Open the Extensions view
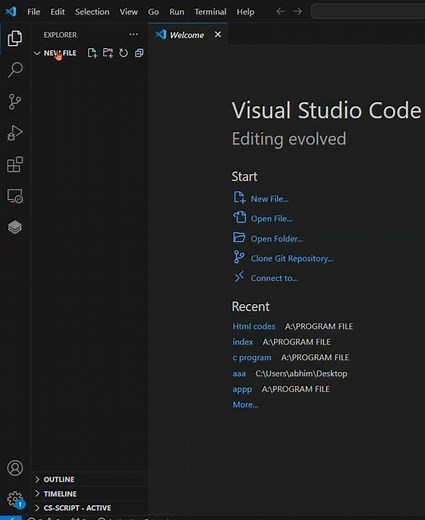Screen dimensions: 425x520 point(15,164)
